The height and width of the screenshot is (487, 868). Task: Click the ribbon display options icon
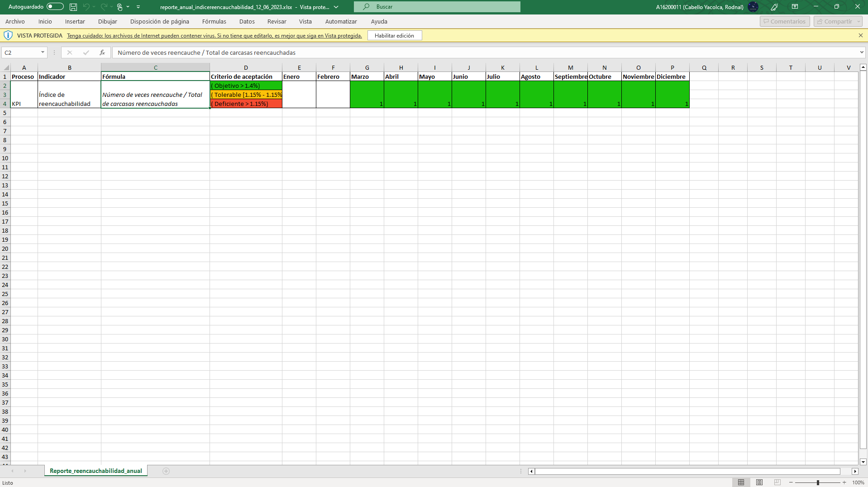click(795, 7)
